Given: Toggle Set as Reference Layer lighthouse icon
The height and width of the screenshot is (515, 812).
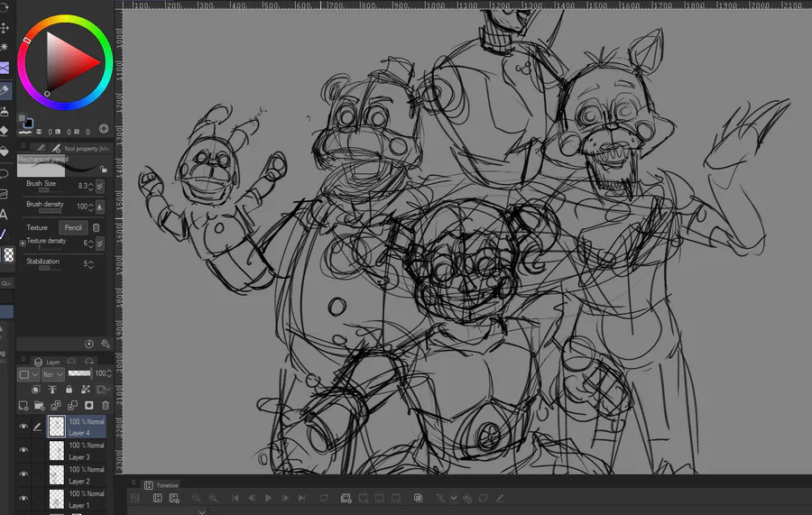Looking at the screenshot, I should 52,390.
